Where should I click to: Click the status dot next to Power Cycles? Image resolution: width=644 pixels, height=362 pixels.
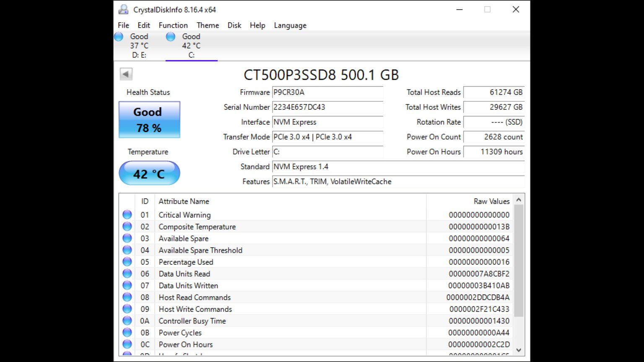127,332
